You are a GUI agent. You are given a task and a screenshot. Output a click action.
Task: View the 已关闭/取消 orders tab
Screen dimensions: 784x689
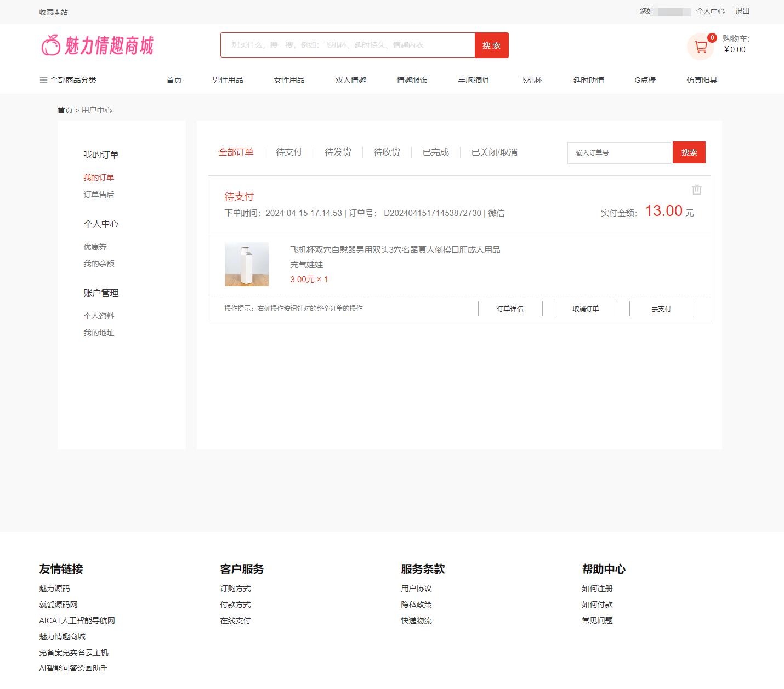(x=494, y=152)
